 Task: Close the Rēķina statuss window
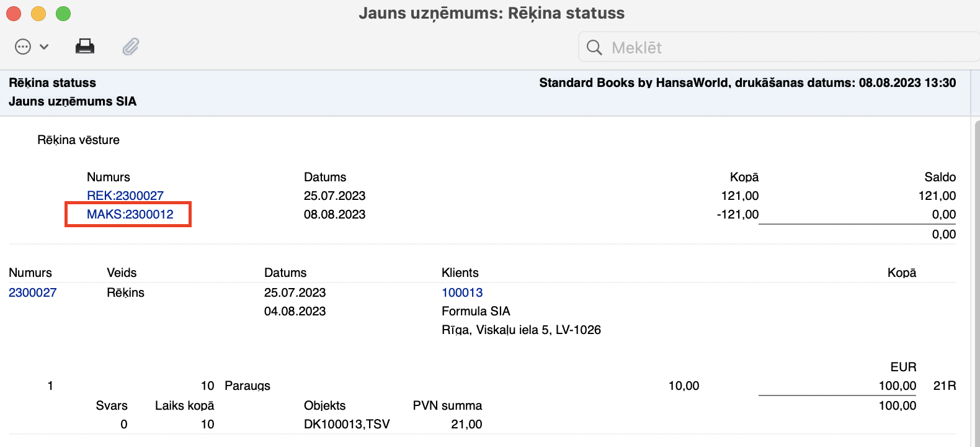click(14, 13)
